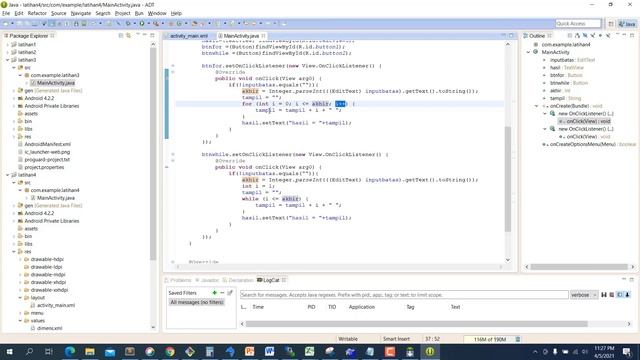Viewport: 640px width, 360px height.
Task: Delete the selected LogCat filter (minus)
Action: coord(222,293)
